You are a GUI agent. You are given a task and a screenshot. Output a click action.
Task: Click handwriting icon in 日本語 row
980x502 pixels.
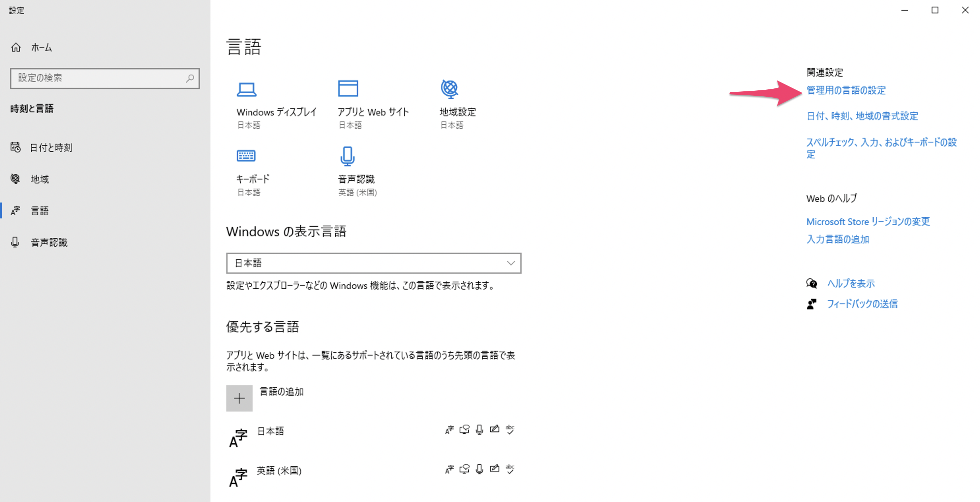tap(495, 429)
